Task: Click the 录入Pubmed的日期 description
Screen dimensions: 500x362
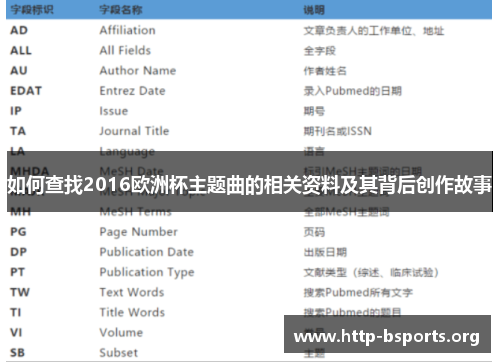Action: 352,91
